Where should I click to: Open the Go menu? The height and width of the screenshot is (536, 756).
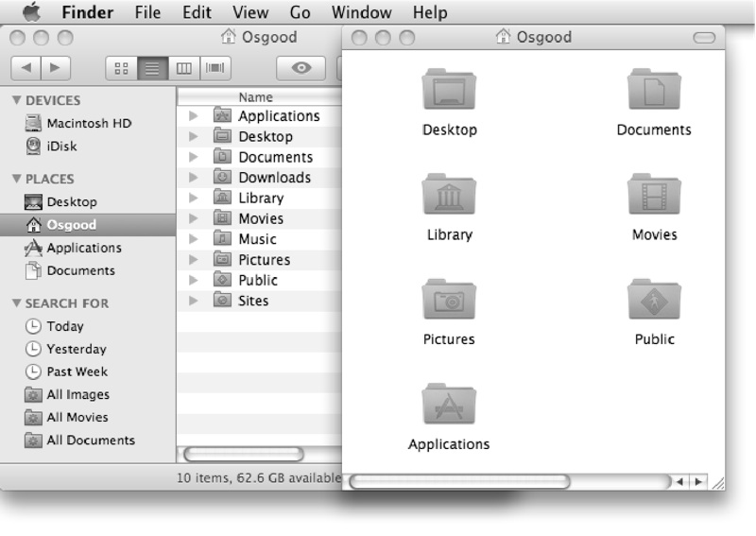301,13
